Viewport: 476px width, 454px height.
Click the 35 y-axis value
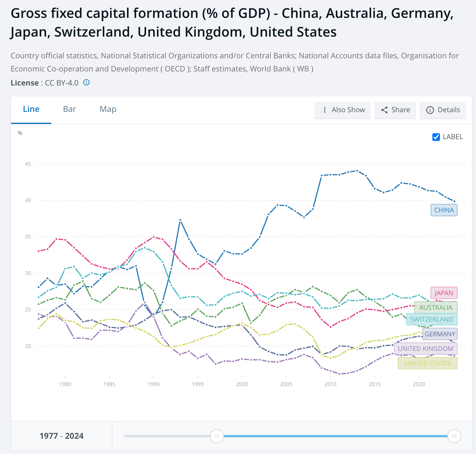click(28, 237)
